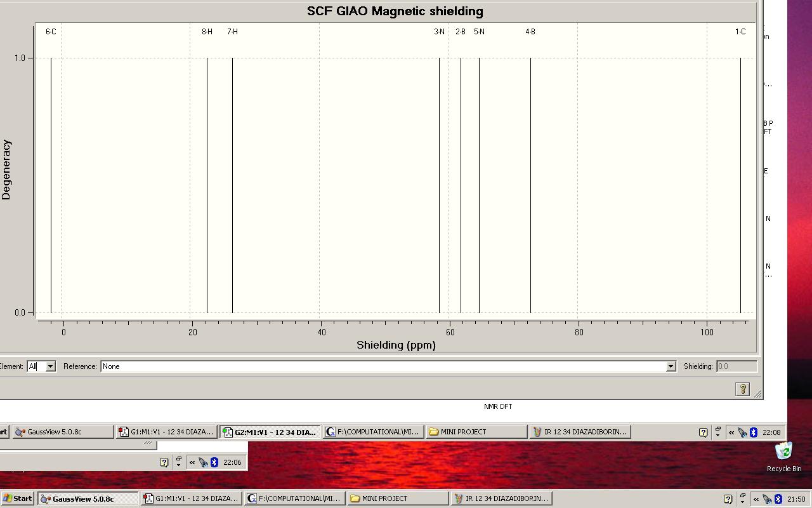Select the 1-C peak label

point(741,32)
